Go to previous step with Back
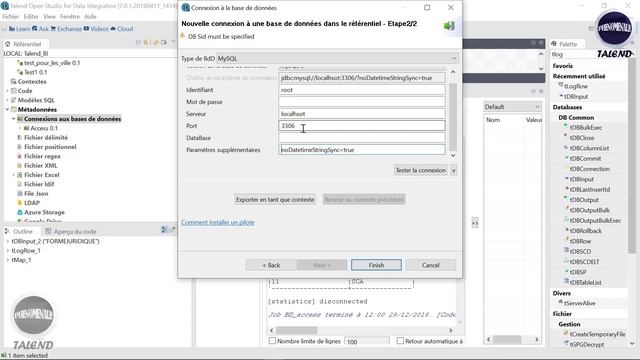Image resolution: width=640 pixels, height=360 pixels. click(271, 265)
